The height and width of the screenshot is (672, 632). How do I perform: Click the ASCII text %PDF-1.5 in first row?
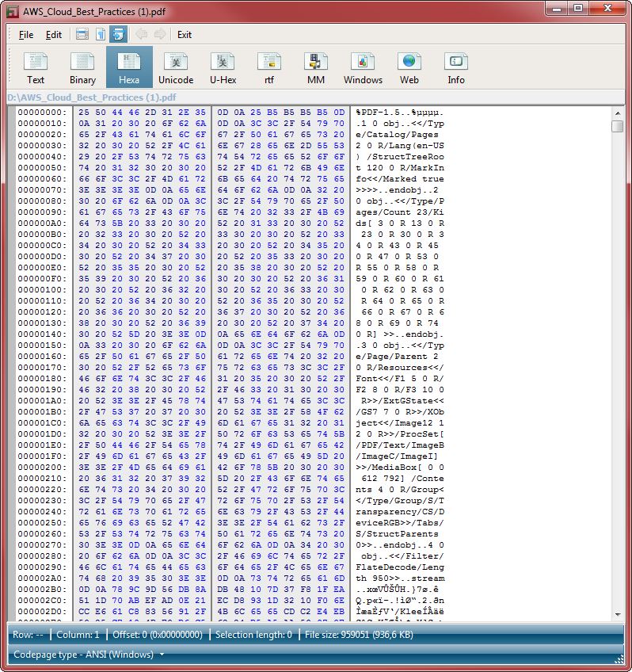(378, 113)
